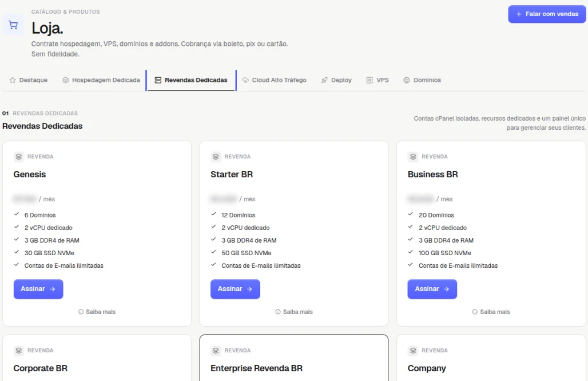Click the Revenda stack icon on Corporate BR card
This screenshot has width=588, height=381.
click(19, 351)
